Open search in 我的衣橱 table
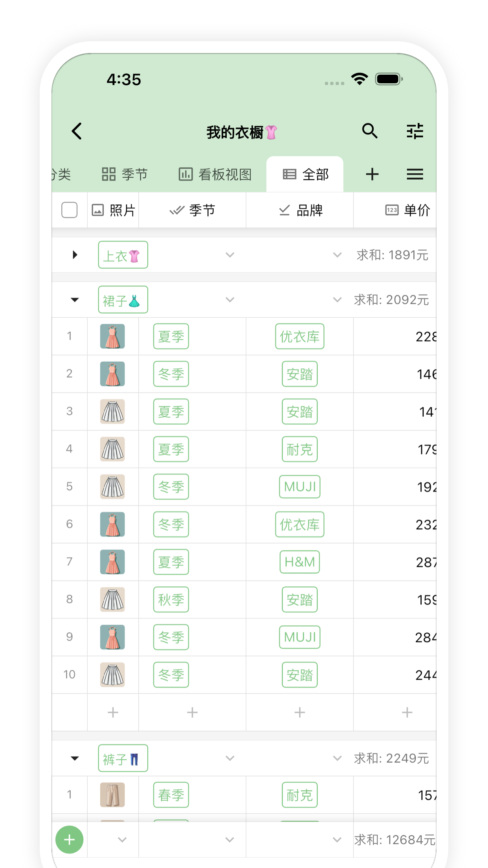Screen dimensions: 488x868 [369, 131]
